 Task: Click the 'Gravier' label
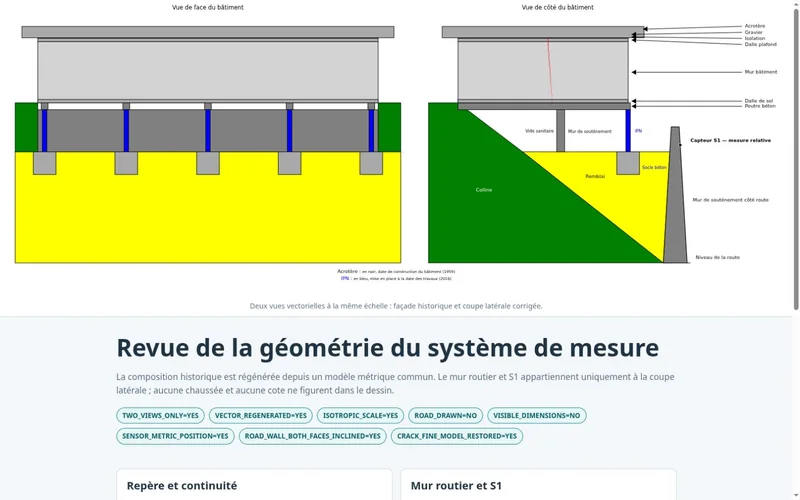click(x=754, y=32)
